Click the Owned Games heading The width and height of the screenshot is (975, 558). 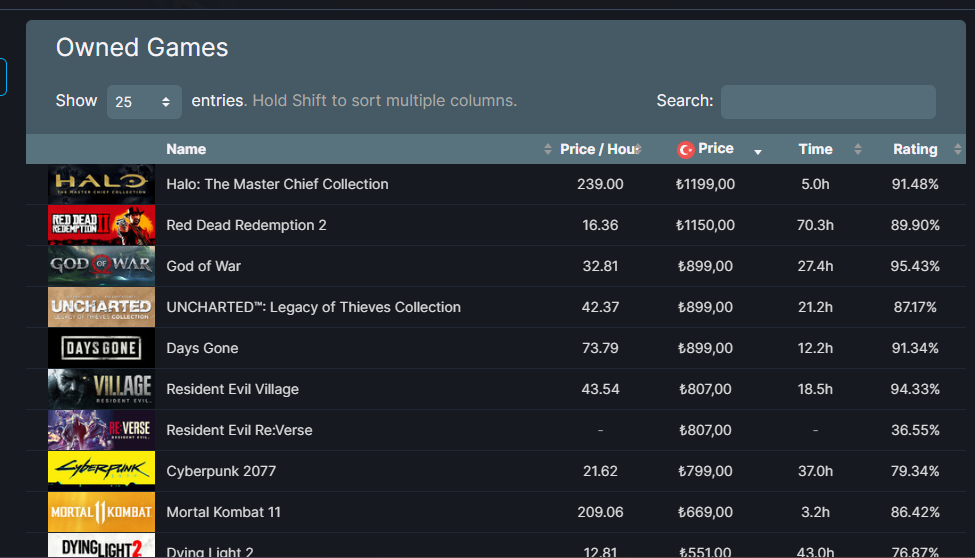tap(142, 48)
